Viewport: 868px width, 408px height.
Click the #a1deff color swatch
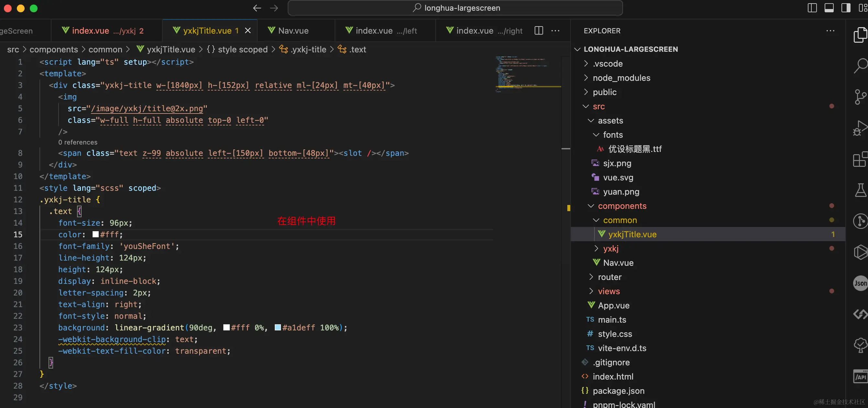pyautogui.click(x=278, y=327)
